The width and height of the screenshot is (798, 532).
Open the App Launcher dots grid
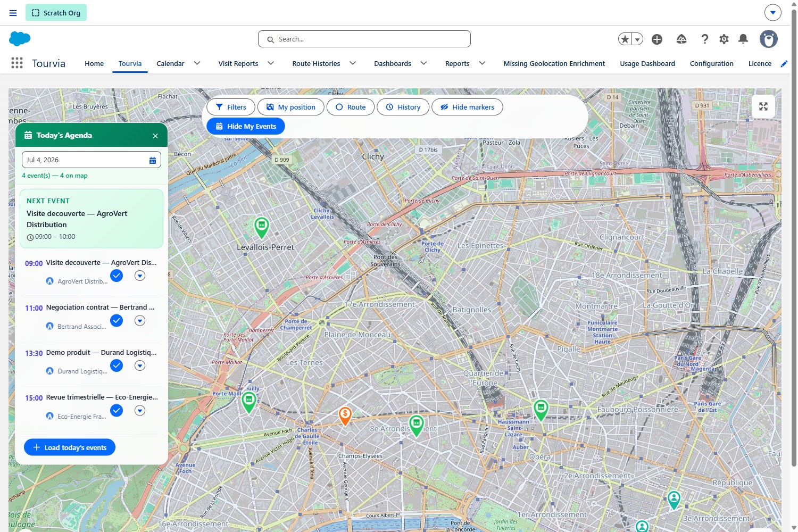click(17, 63)
